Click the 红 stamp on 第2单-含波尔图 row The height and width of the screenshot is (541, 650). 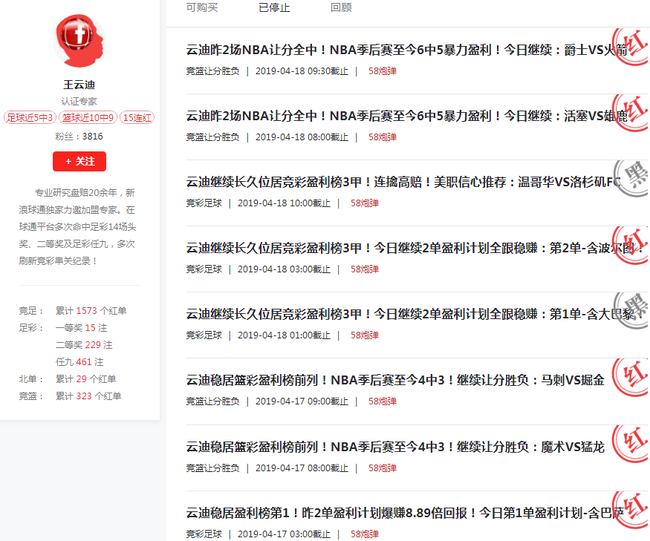(x=631, y=245)
